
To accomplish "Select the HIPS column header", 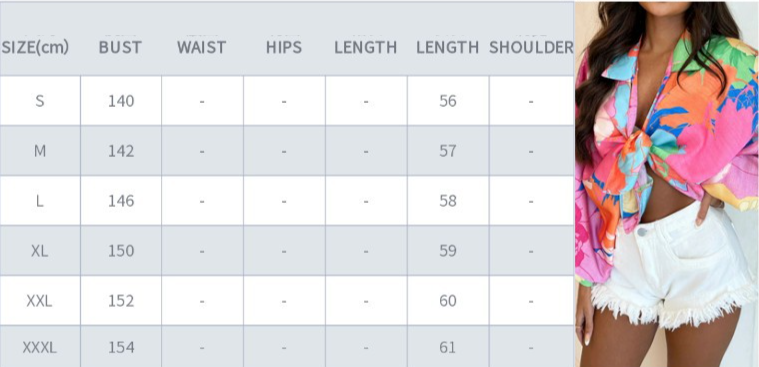I will click(x=284, y=47).
